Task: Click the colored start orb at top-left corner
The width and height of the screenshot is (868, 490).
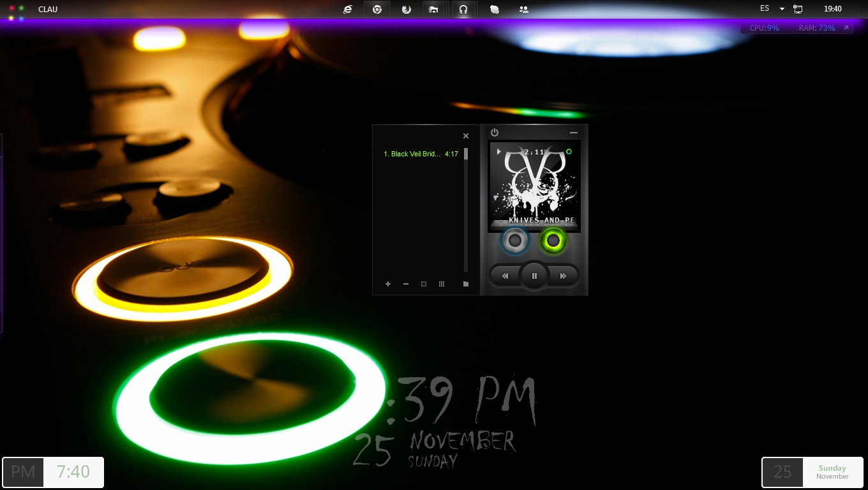Action: [17, 13]
